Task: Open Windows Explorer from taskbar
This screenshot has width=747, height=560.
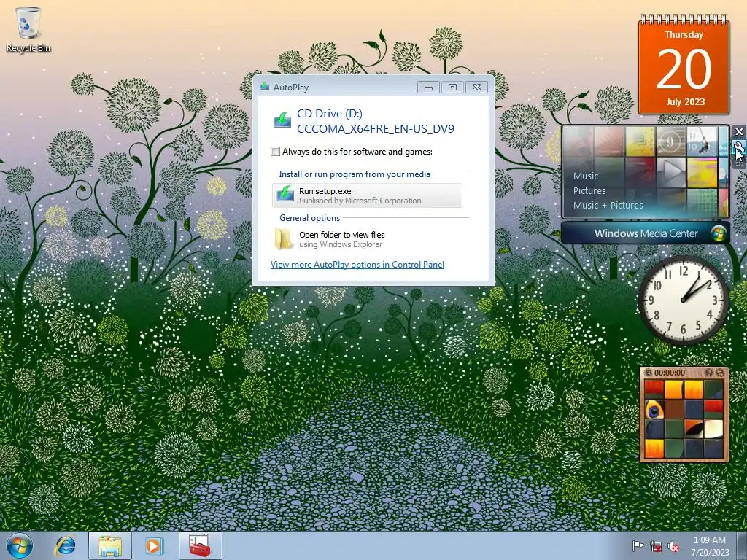Action: pos(110,545)
